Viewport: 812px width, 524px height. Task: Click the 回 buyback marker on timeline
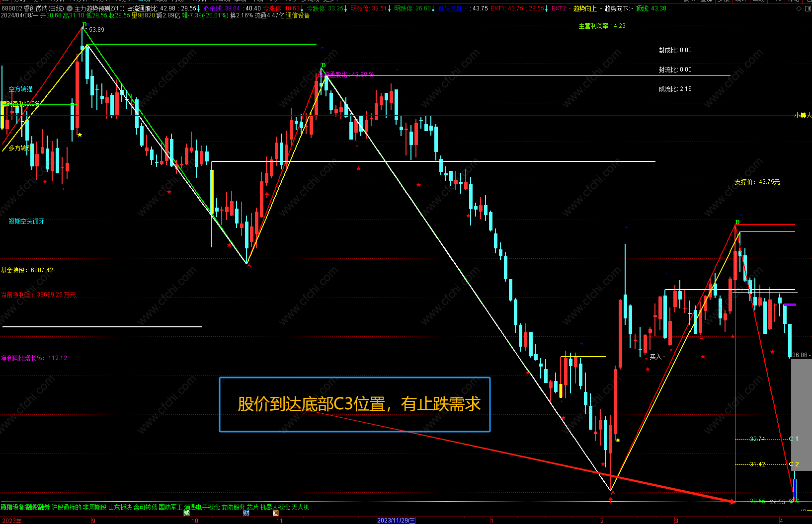[276, 513]
